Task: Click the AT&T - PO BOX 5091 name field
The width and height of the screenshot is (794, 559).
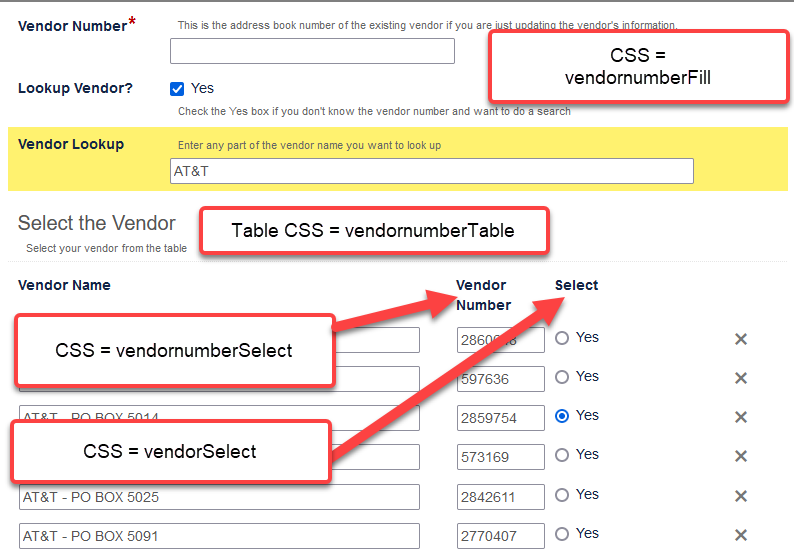Action: tap(219, 536)
